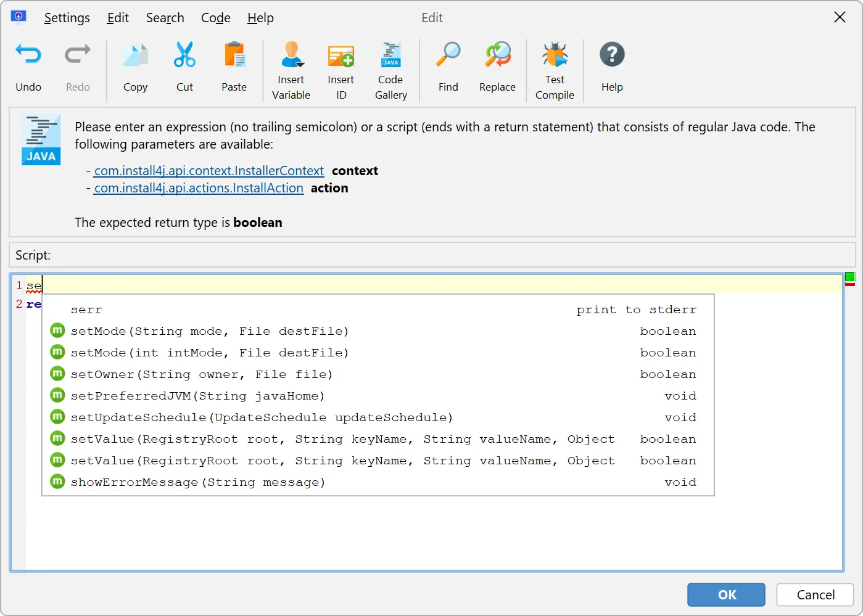This screenshot has width=863, height=616.
Task: Click the Paste clipboard icon
Action: (x=234, y=55)
